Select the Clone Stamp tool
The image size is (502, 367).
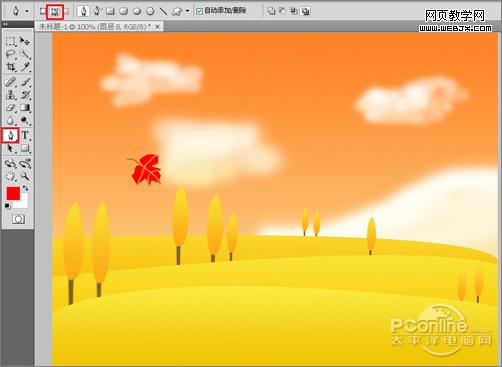point(10,95)
